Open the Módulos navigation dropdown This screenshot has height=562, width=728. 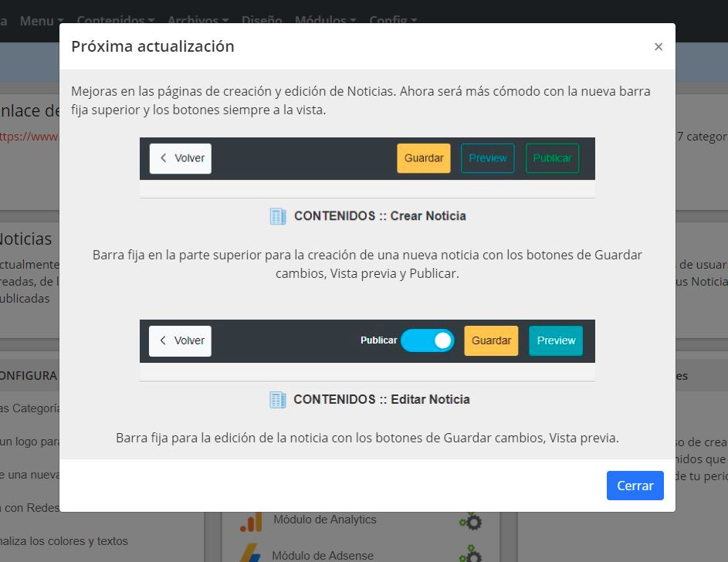[325, 21]
